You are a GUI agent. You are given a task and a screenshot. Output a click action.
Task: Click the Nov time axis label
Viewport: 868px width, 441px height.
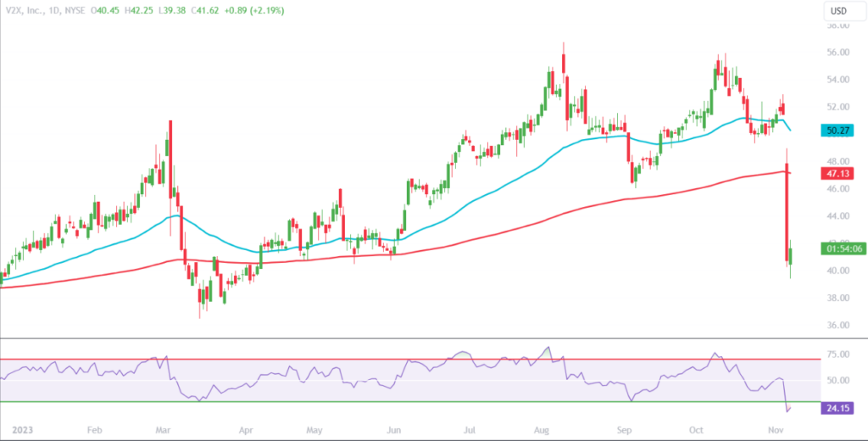(776, 430)
